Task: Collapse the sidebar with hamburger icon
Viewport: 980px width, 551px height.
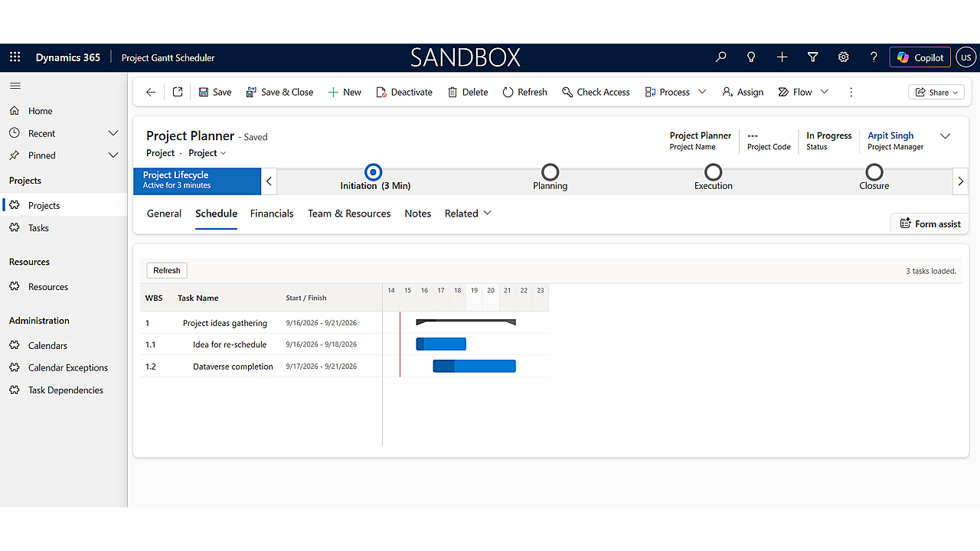Action: coord(15,86)
